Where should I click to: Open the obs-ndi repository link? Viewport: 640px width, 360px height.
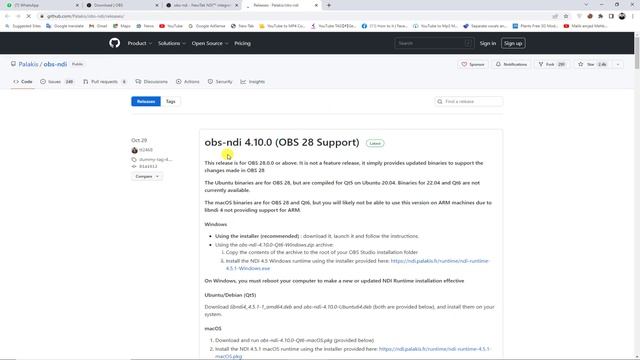coord(55,64)
